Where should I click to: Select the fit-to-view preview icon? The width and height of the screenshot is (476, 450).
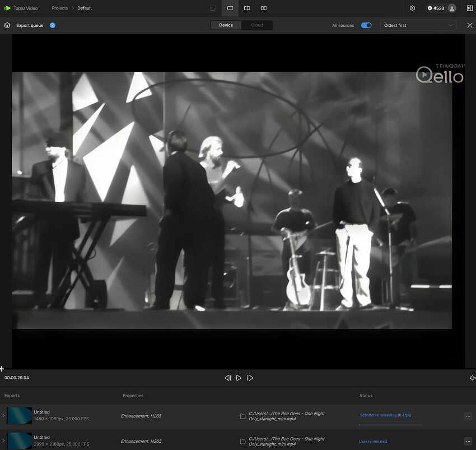(213, 8)
